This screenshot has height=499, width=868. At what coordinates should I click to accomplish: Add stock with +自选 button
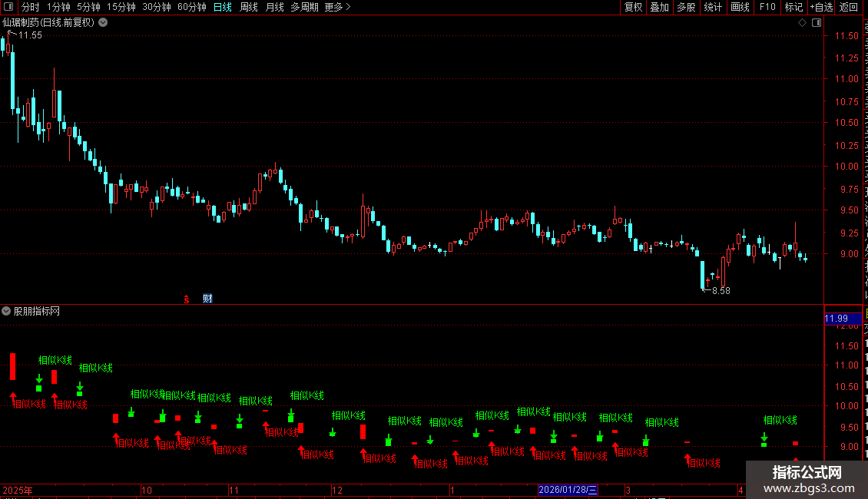tap(821, 7)
